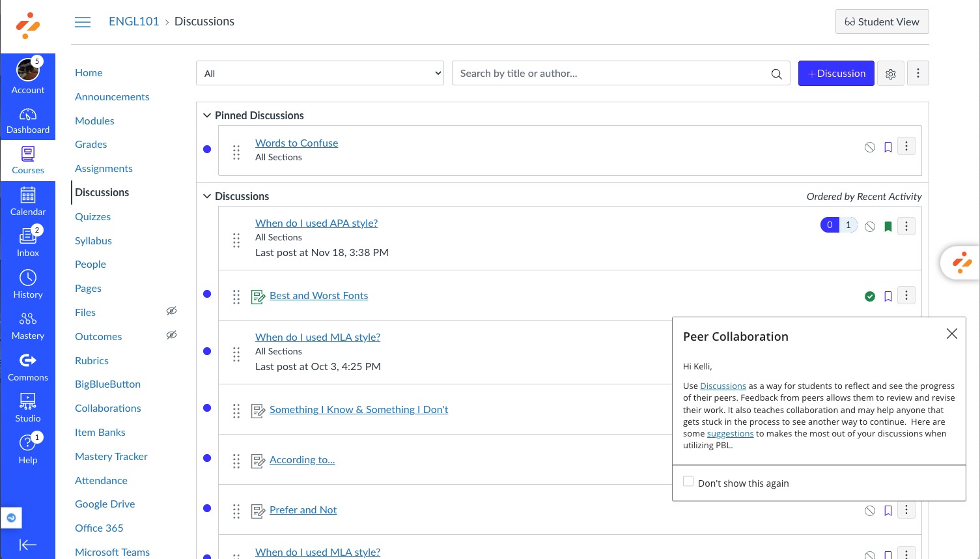This screenshot has height=559, width=980.
Task: Open the Mastery icon in sidebar
Action: [28, 325]
